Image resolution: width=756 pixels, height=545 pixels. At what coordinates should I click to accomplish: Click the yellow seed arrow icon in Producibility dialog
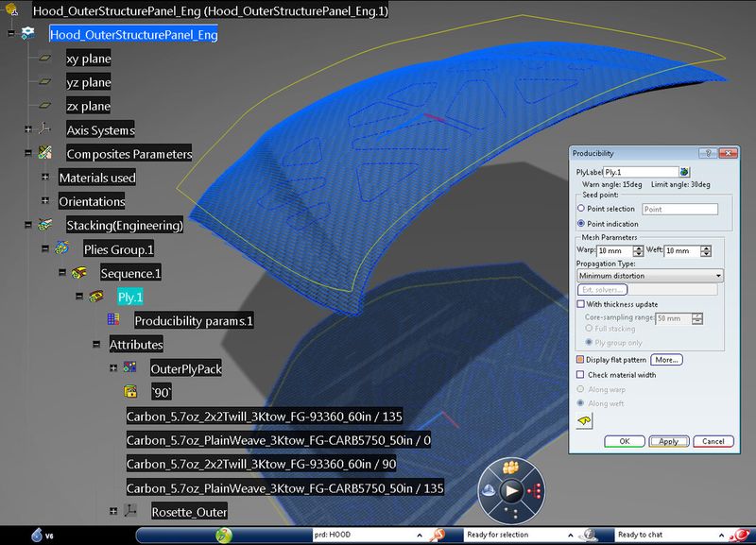click(585, 419)
